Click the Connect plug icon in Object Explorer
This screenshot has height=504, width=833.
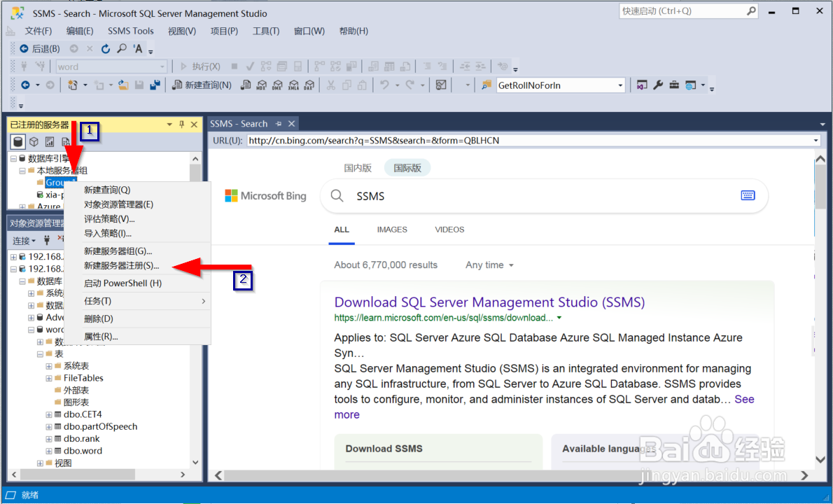(x=47, y=241)
